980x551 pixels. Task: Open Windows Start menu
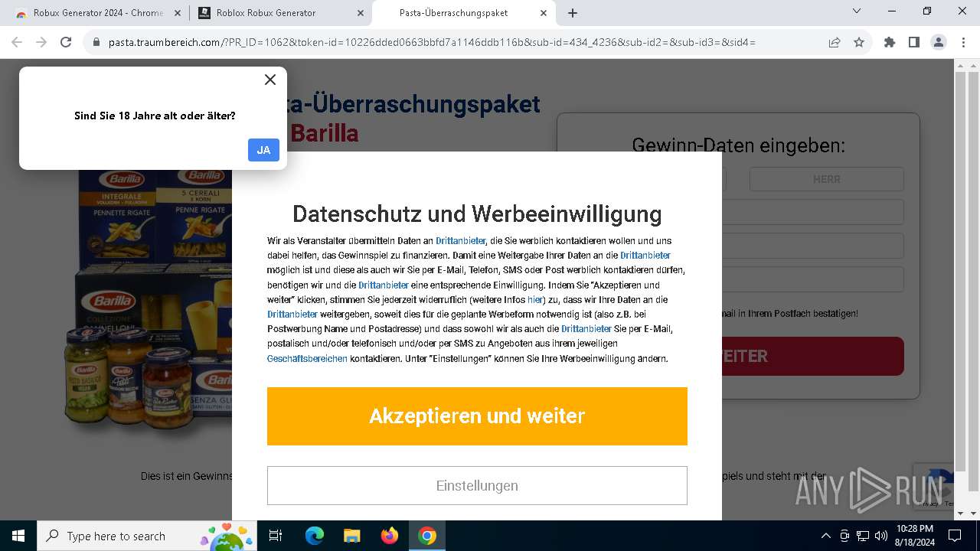(x=18, y=536)
